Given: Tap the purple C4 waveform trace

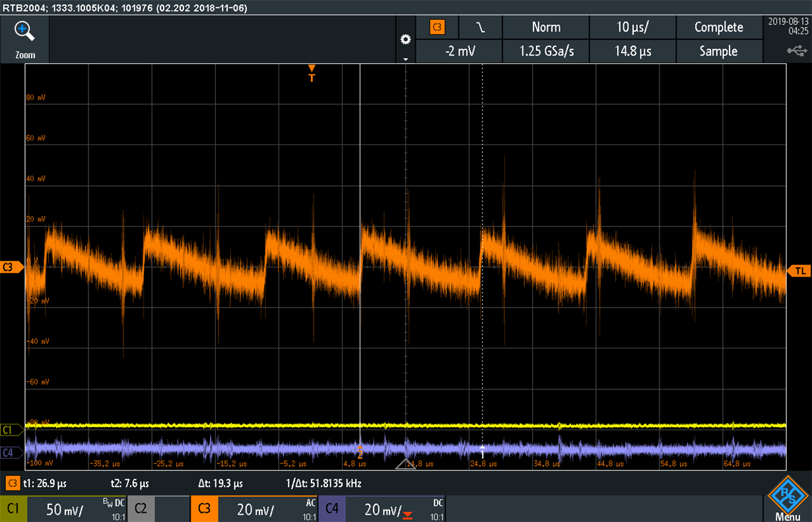Looking at the screenshot, I should (x=405, y=449).
